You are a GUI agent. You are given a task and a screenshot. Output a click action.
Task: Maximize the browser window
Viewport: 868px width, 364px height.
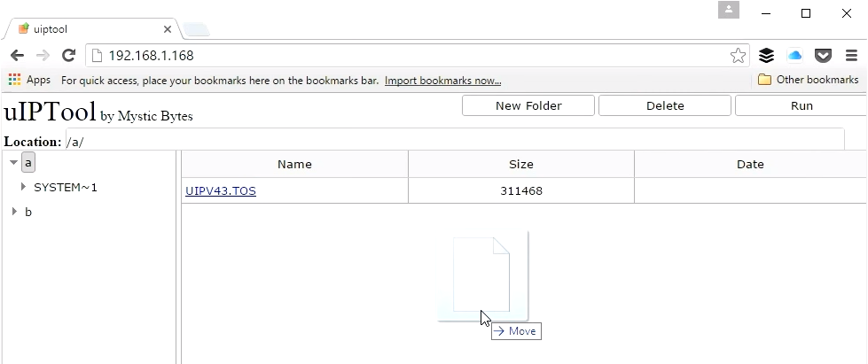pyautogui.click(x=806, y=14)
